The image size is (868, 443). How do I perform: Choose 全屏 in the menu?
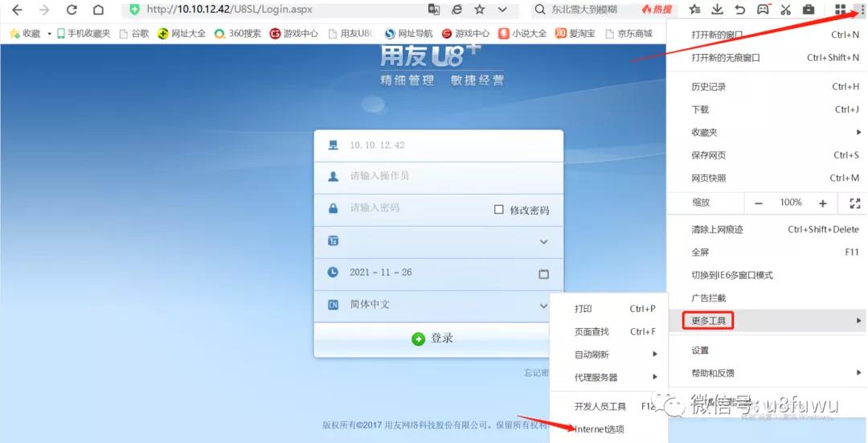click(767, 252)
